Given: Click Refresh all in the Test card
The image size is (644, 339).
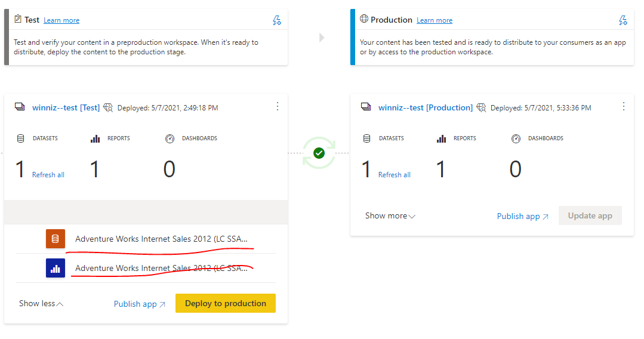Looking at the screenshot, I should [48, 175].
